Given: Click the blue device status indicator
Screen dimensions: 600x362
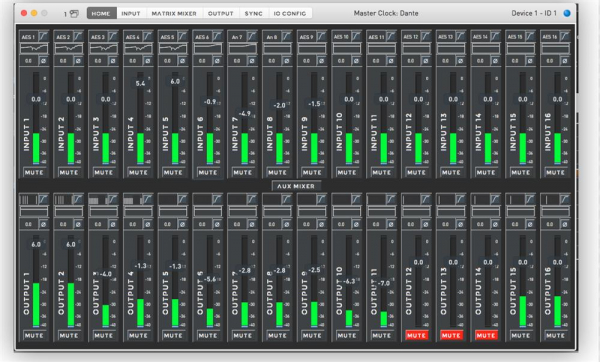Looking at the screenshot, I should point(567,13).
